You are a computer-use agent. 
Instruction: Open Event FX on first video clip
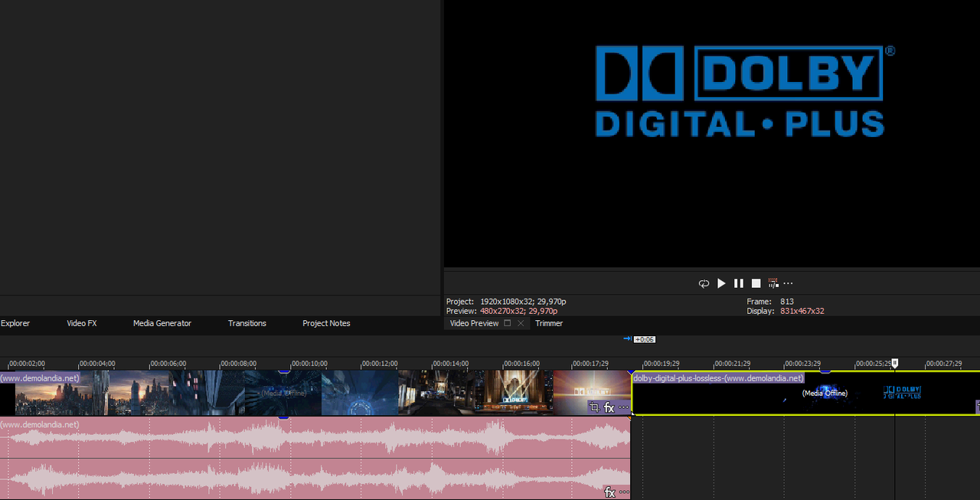coord(609,407)
